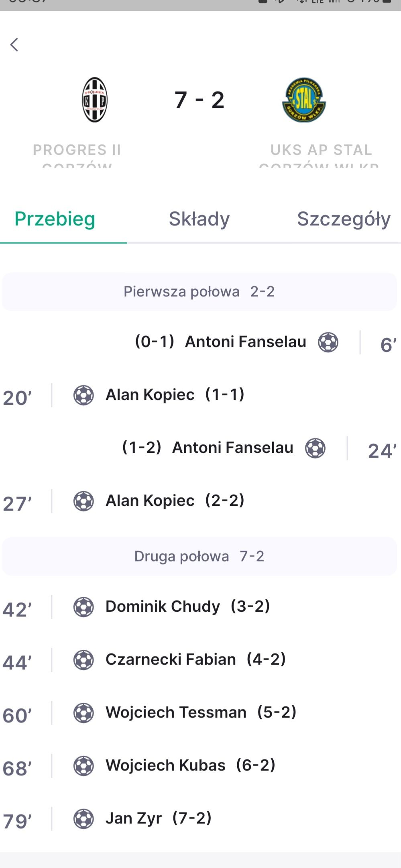Tap the ball icon for the 24' Fanselau goal
This screenshot has height=868, width=401.
tap(316, 448)
